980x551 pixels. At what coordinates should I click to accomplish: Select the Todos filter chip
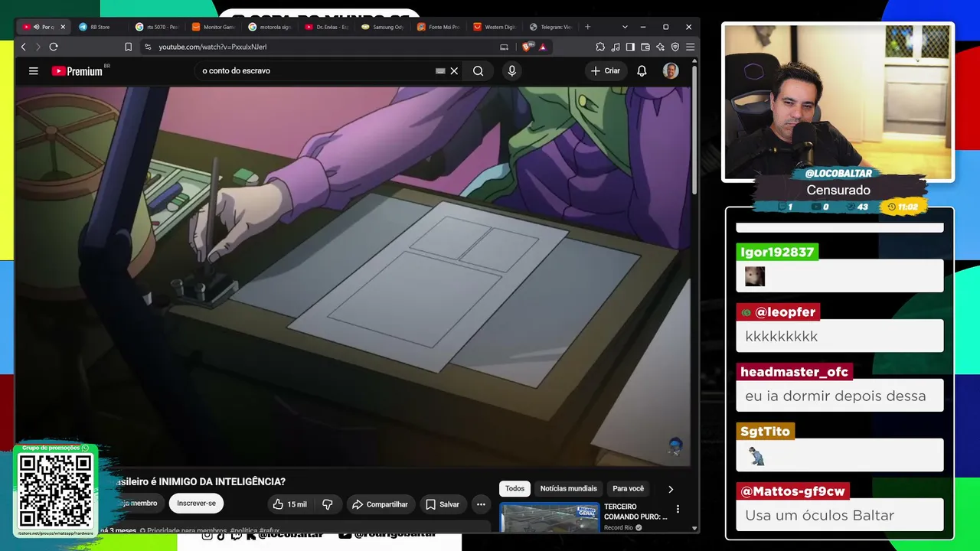click(x=515, y=489)
